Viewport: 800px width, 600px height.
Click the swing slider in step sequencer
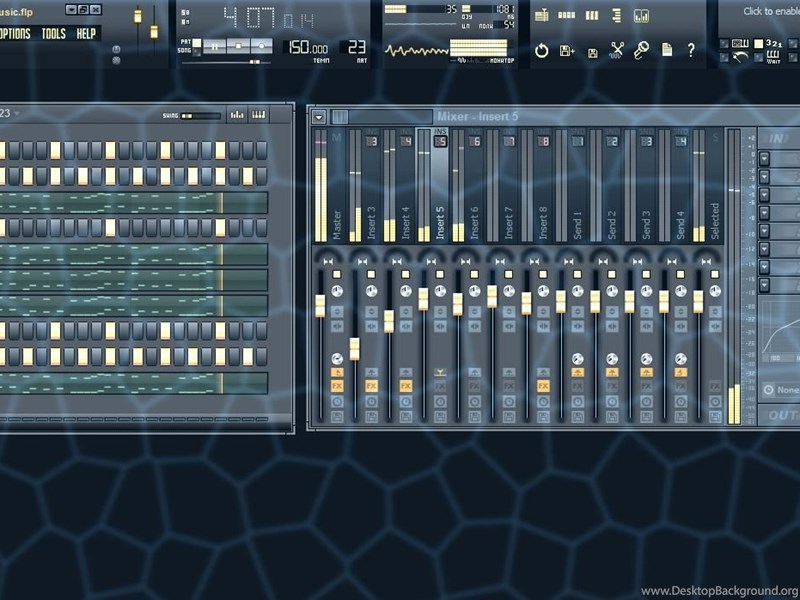[201, 116]
